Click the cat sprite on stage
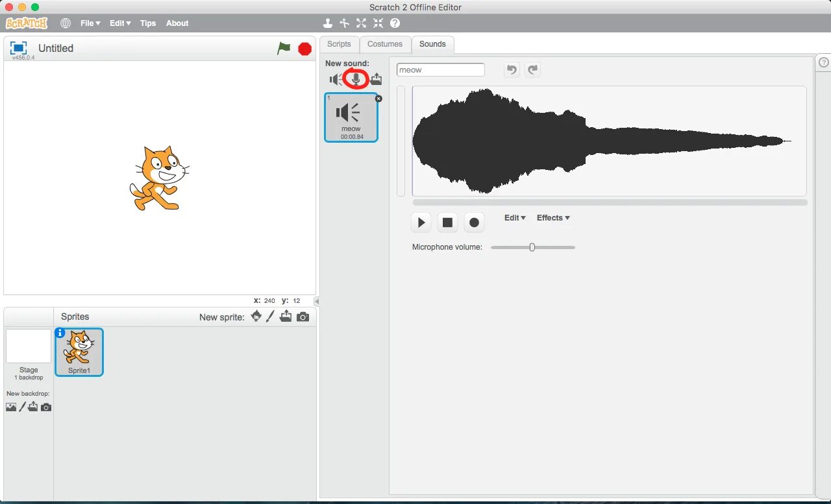The width and height of the screenshot is (831, 504). coord(160,178)
